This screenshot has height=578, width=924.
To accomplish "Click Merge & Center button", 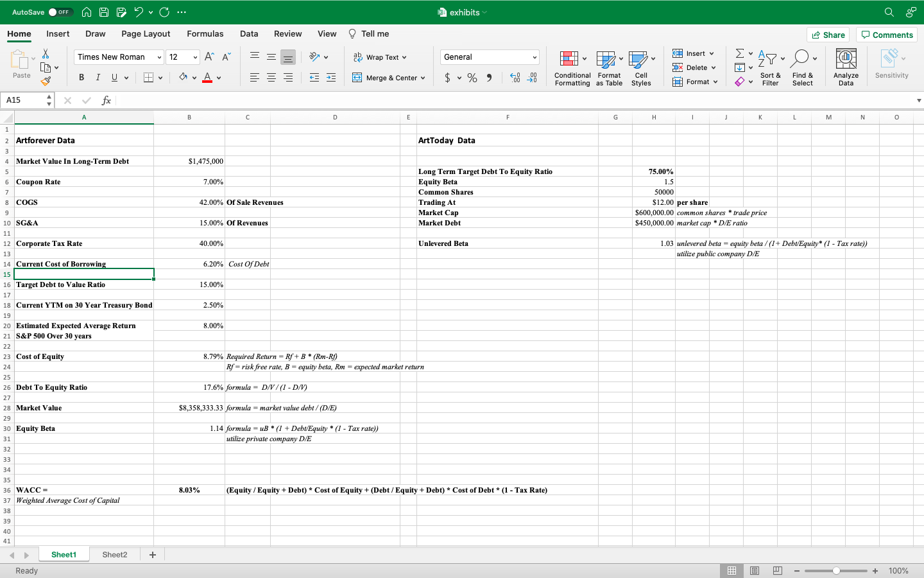I will coord(388,78).
